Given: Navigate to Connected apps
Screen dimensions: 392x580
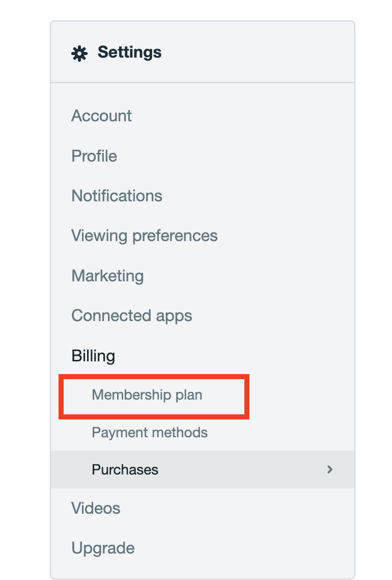Looking at the screenshot, I should (x=131, y=315).
